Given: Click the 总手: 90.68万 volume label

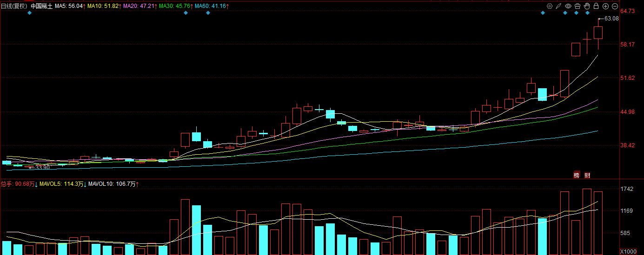Looking at the screenshot, I should (19, 184).
